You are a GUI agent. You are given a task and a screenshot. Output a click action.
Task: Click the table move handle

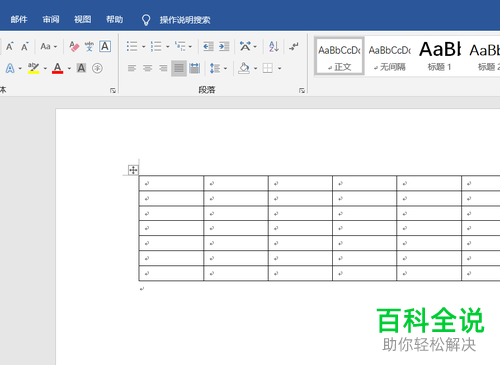(133, 170)
